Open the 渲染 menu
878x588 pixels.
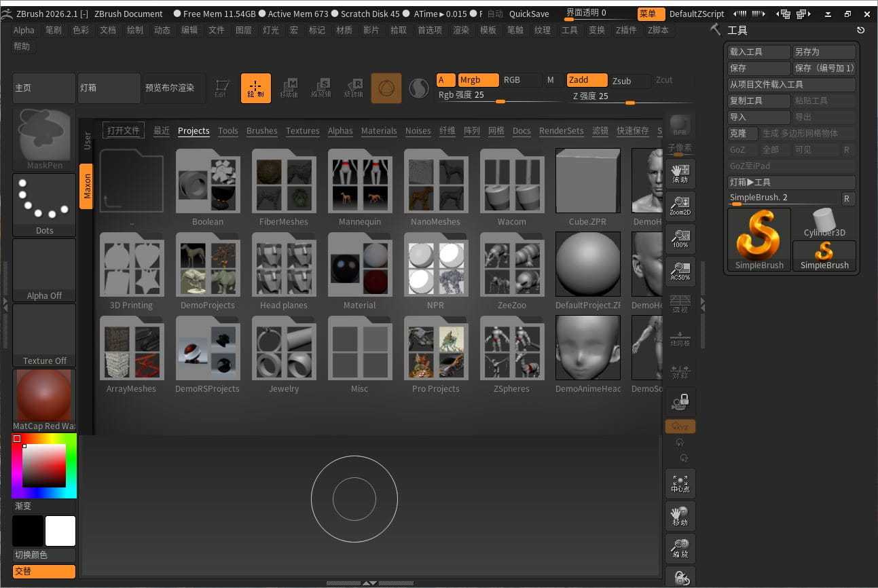pos(461,30)
